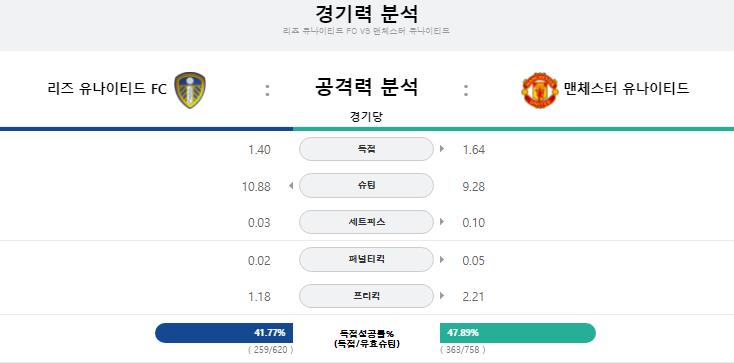Viewport: 734px width, 363px height.
Task: Select the 세트피스 stat pill button
Action: (367, 222)
